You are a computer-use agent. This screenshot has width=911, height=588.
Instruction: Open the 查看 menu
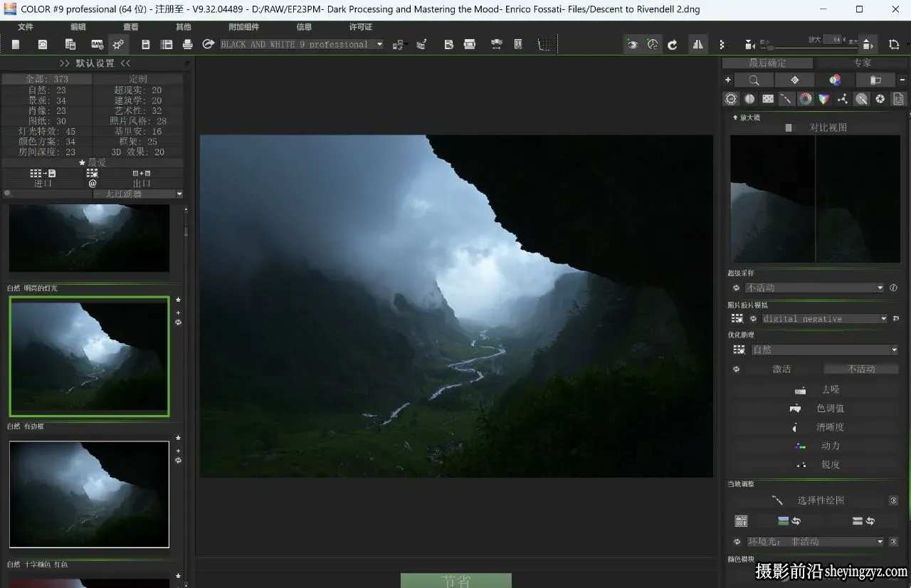pyautogui.click(x=131, y=26)
